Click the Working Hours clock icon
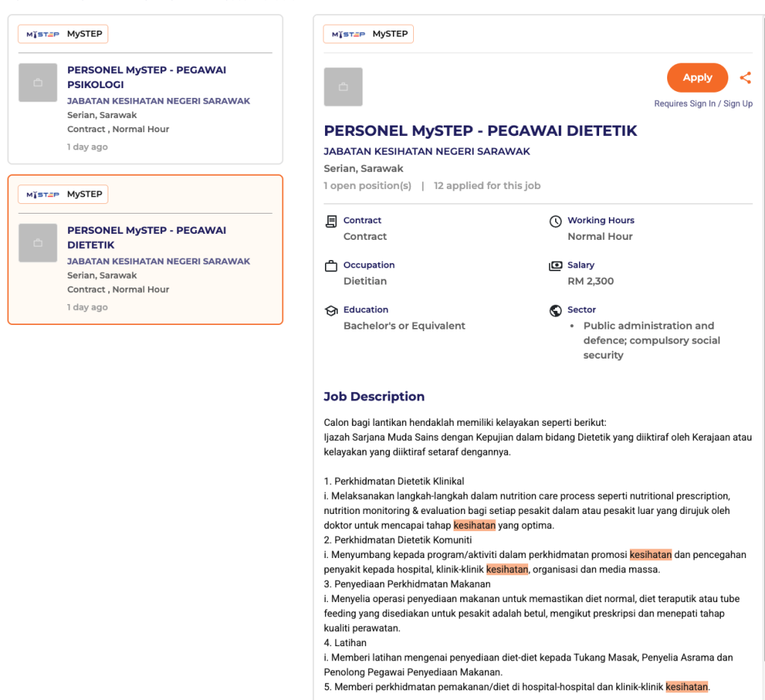Viewport: 765px width, 700px height. (555, 221)
